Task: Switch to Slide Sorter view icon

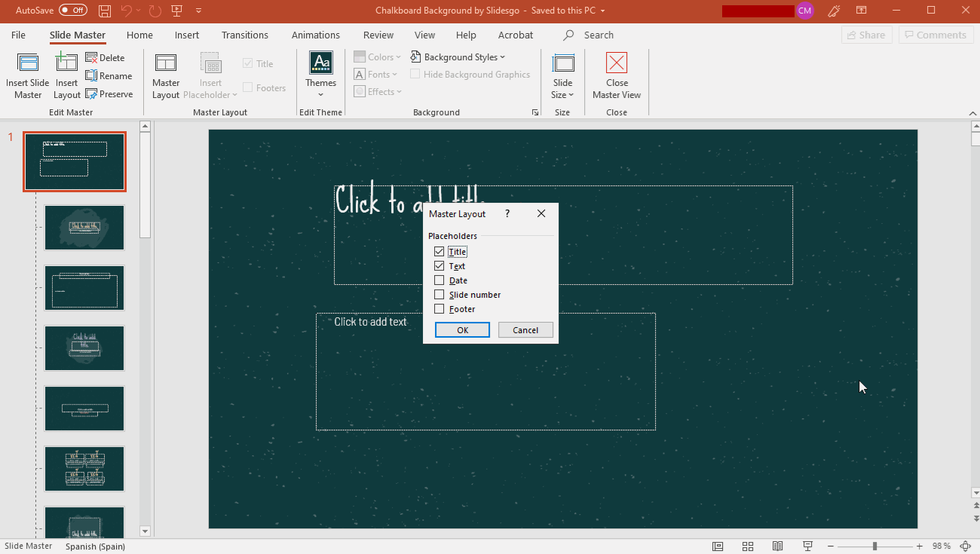Action: point(748,546)
